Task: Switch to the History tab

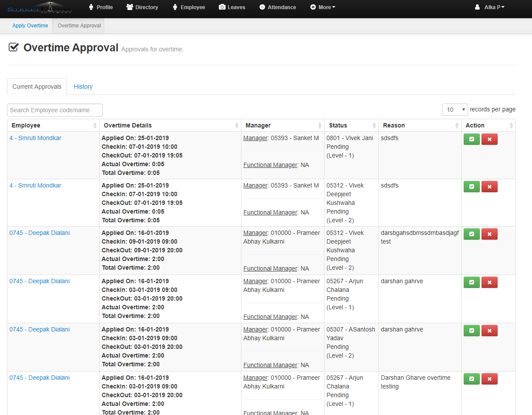Action: pos(83,87)
